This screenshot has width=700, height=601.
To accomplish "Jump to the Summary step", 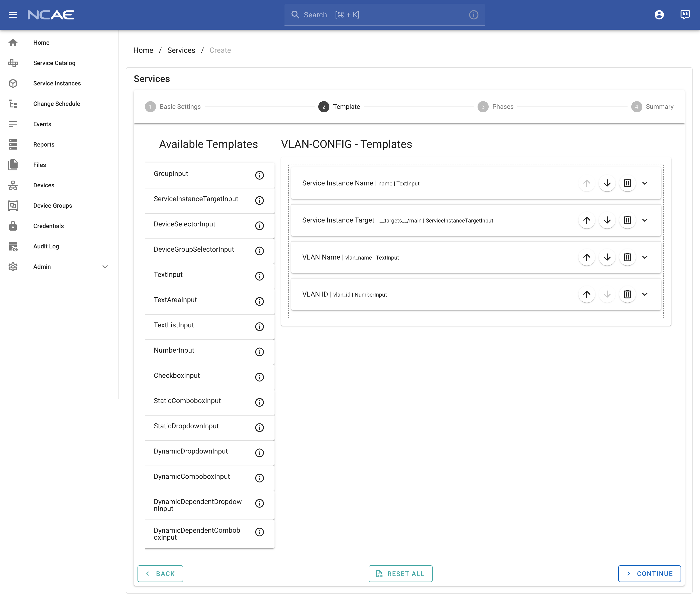I will [x=652, y=107].
